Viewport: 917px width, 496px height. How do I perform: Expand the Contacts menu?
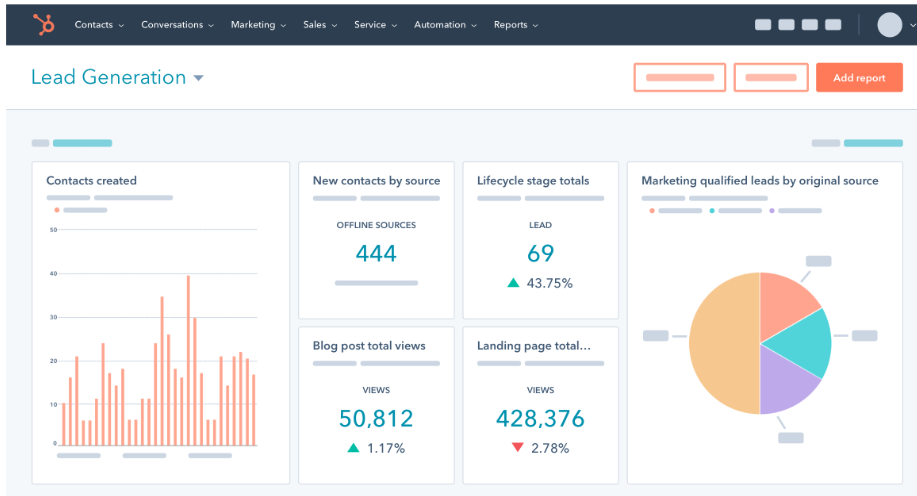pyautogui.click(x=99, y=25)
